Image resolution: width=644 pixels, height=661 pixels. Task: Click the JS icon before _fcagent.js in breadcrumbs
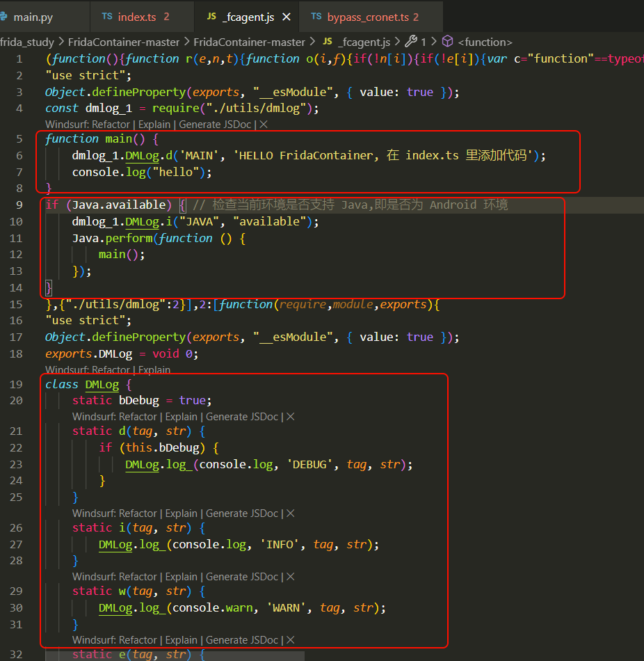point(327,42)
